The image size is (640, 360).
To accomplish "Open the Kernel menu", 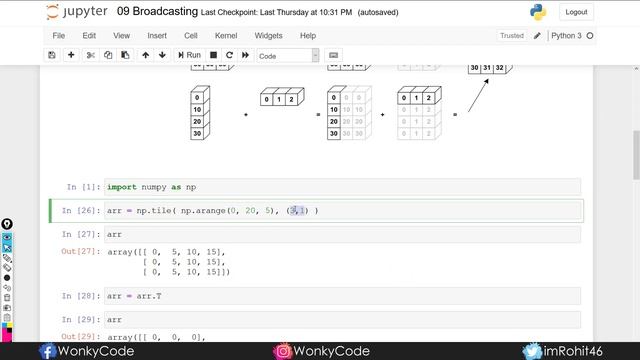I will [226, 36].
